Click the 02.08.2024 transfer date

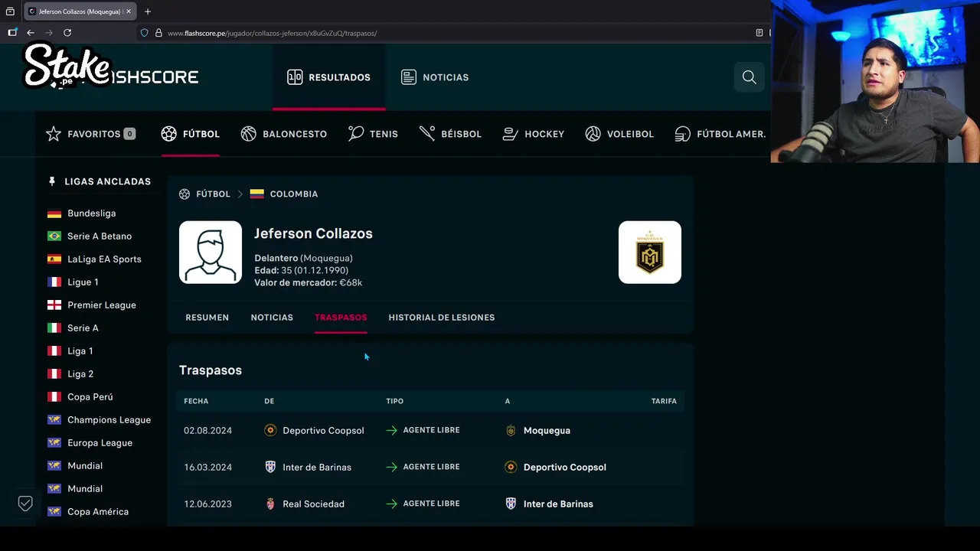(x=207, y=431)
